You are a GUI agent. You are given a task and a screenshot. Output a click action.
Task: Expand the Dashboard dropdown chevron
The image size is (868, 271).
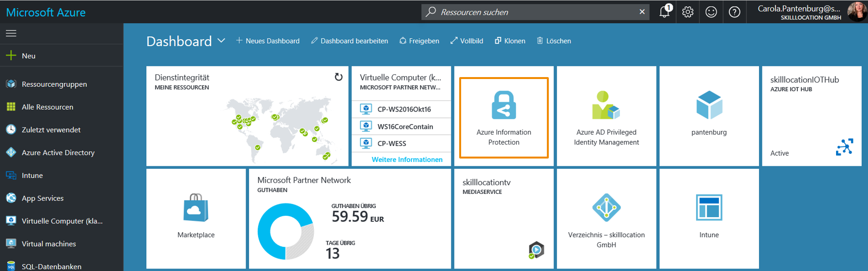[x=221, y=41]
